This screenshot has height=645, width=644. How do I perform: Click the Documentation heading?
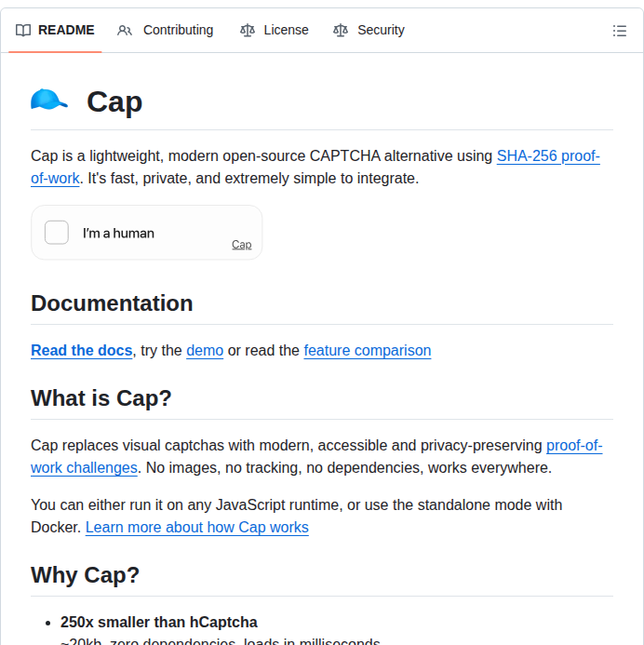click(112, 303)
